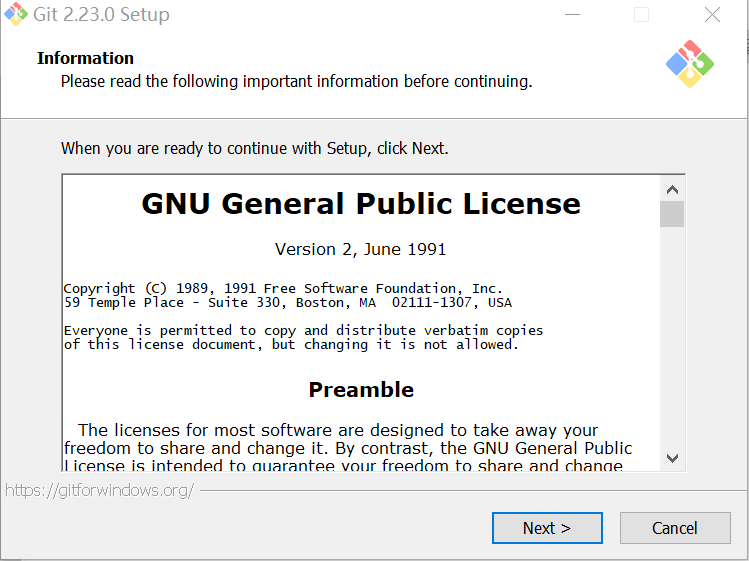Cancel the Git installation
The image size is (749, 561).
coord(674,528)
